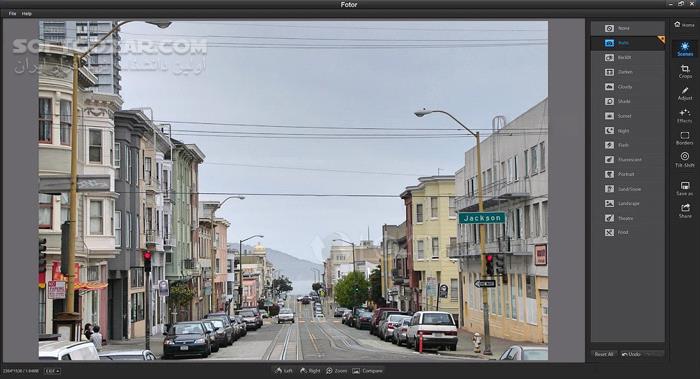Open the EXIF info dropdown
The height and width of the screenshot is (379, 700).
[x=53, y=371]
